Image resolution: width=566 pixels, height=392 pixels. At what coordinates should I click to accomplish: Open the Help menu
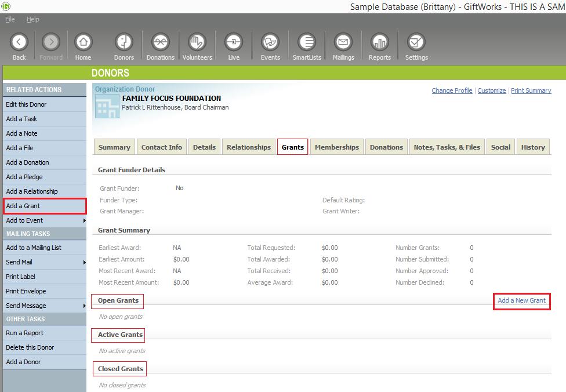pyautogui.click(x=33, y=19)
